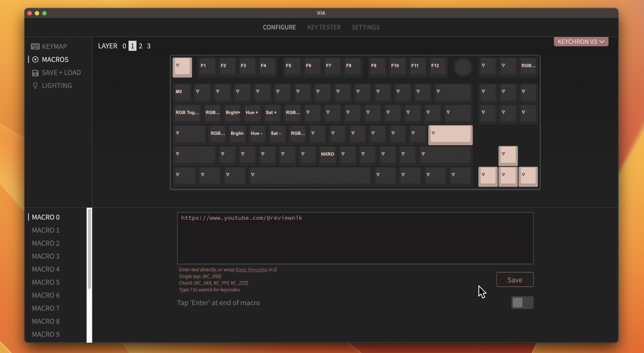The height and width of the screenshot is (353, 644).
Task: Toggle Tap Enter at end of macro
Action: tap(522, 302)
